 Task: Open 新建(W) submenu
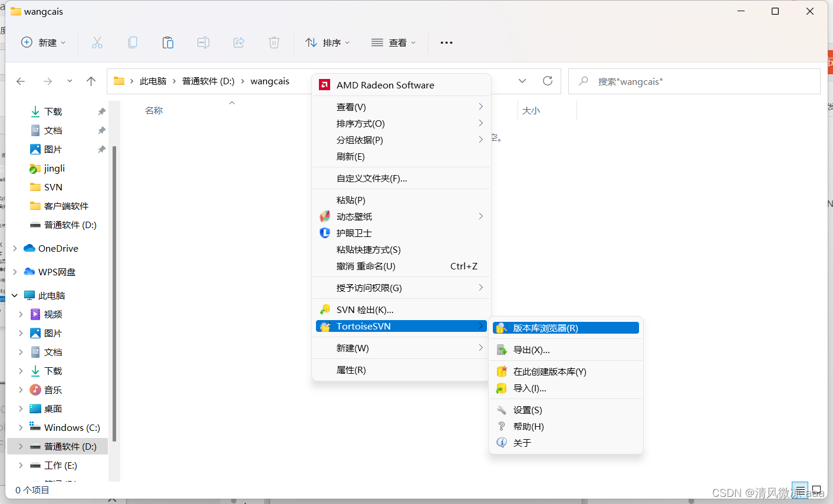pos(401,348)
